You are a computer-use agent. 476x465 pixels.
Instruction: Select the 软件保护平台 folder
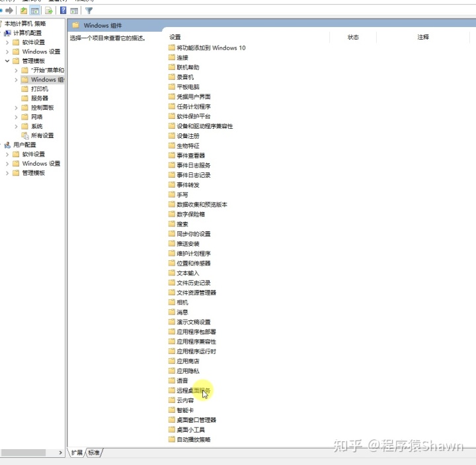[193, 116]
